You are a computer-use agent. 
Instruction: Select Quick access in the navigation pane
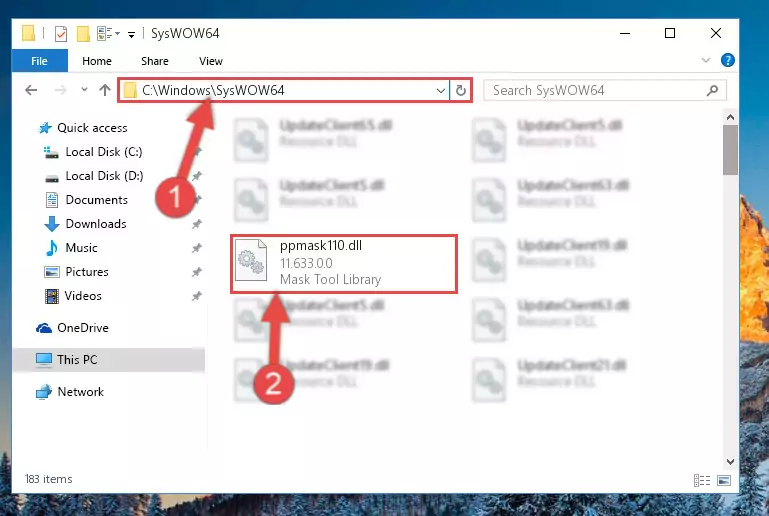tap(92, 128)
